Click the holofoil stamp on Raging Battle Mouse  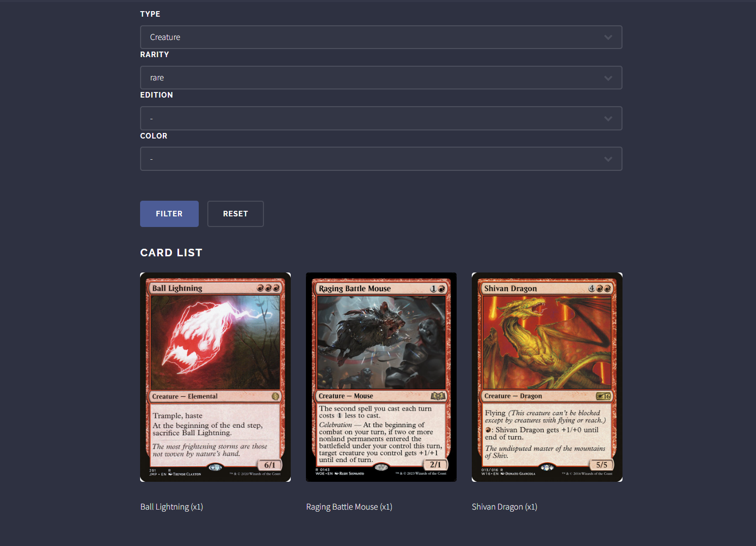pos(381,467)
